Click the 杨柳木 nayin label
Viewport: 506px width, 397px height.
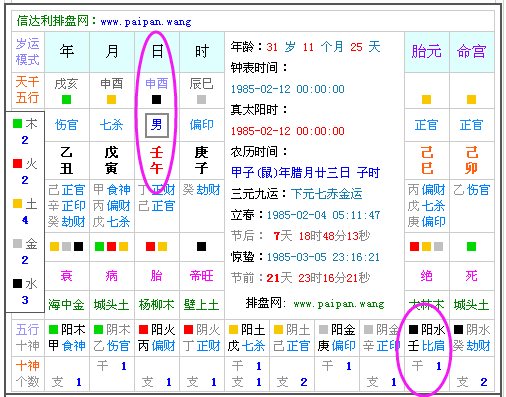pyautogui.click(x=157, y=305)
